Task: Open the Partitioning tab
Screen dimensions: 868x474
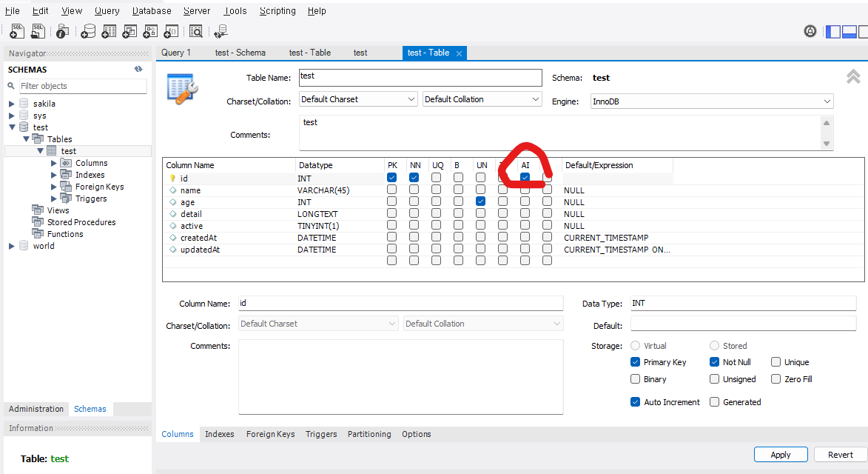Action: tap(369, 434)
